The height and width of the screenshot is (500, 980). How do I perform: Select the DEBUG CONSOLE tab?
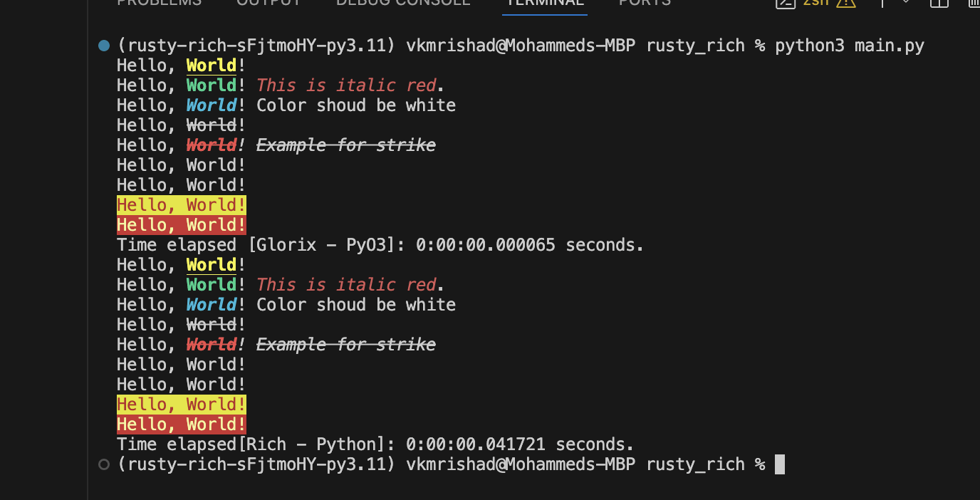click(x=403, y=3)
